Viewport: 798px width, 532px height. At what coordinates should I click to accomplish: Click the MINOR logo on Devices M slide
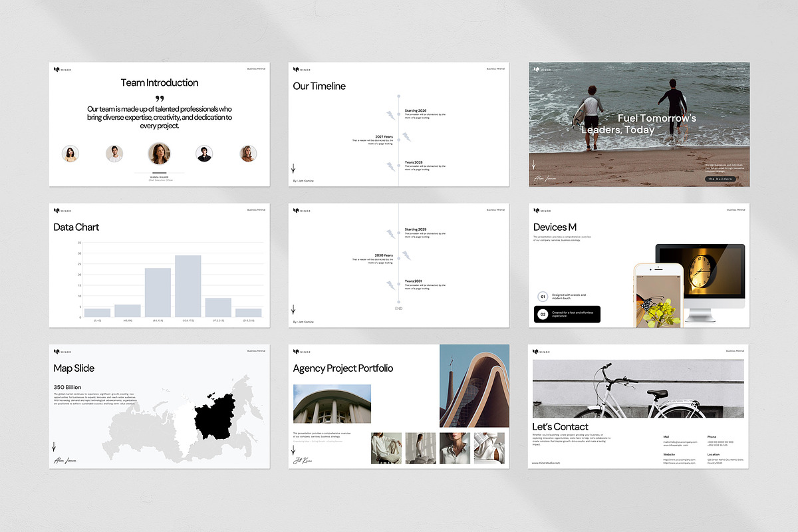click(x=541, y=209)
